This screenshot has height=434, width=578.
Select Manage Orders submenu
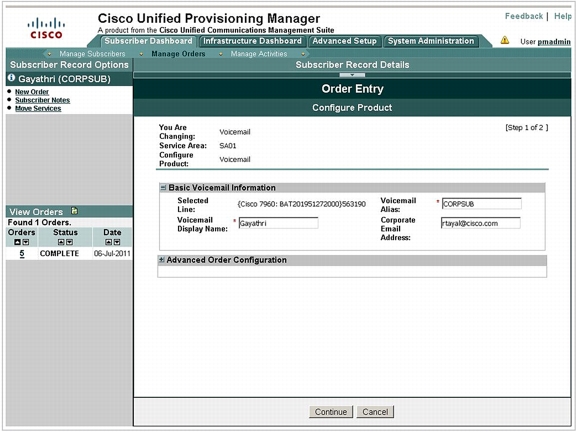click(178, 54)
